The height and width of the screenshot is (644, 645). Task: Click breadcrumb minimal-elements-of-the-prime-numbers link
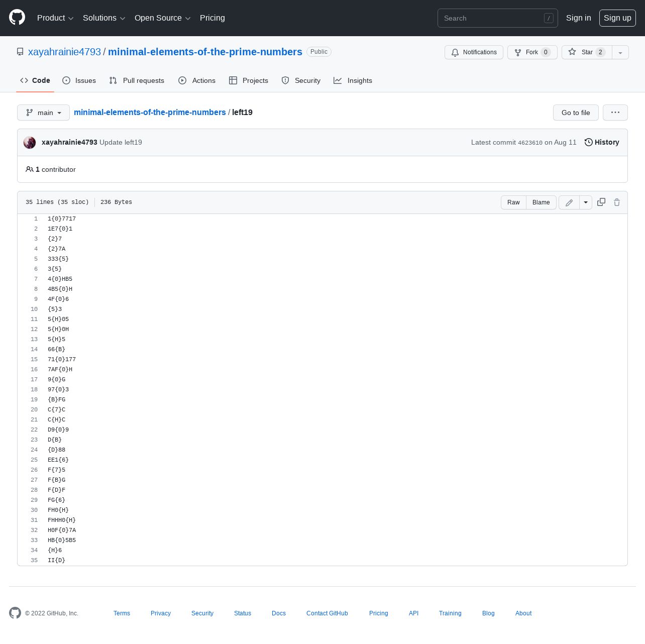pyautogui.click(x=150, y=112)
